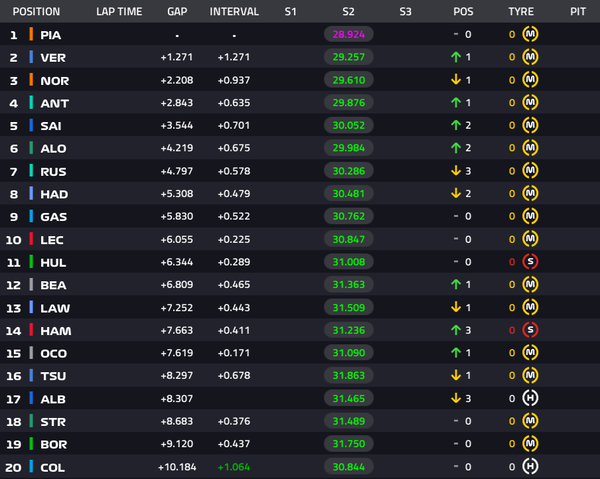This screenshot has height=479, width=600.
Task: Click VER's medium tyre icon
Action: (x=530, y=57)
